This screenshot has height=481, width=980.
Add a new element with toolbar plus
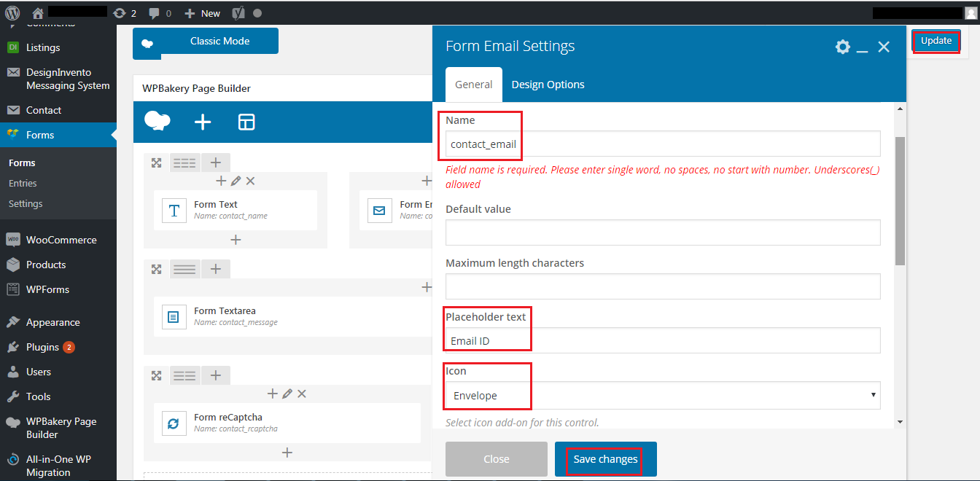coord(203,122)
